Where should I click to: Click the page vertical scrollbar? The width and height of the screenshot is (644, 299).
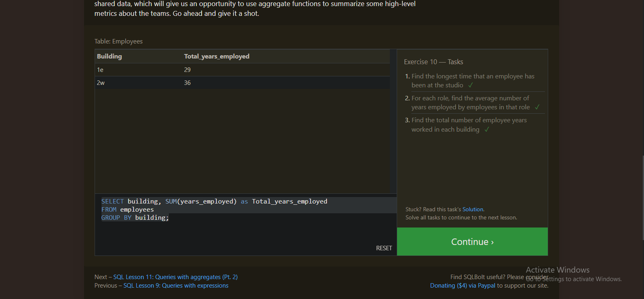pyautogui.click(x=643, y=197)
